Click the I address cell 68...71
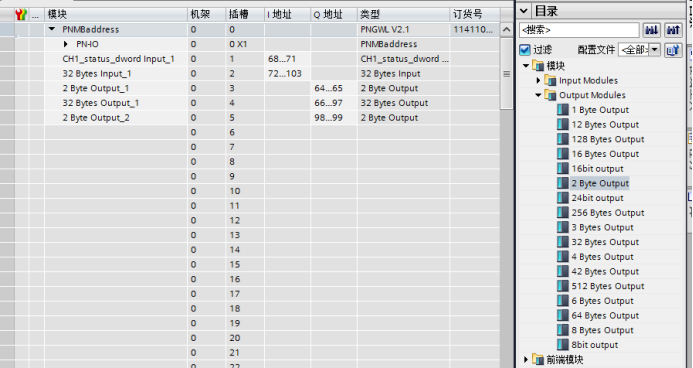693x368 pixels. (287, 59)
